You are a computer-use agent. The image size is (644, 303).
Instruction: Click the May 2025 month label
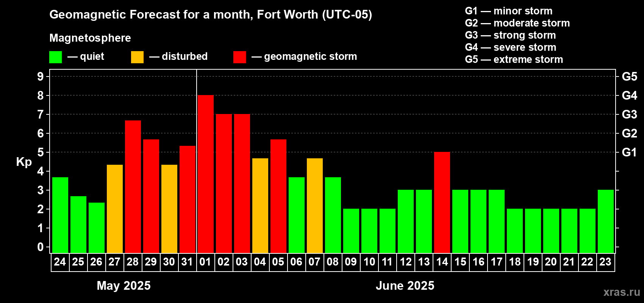124,286
